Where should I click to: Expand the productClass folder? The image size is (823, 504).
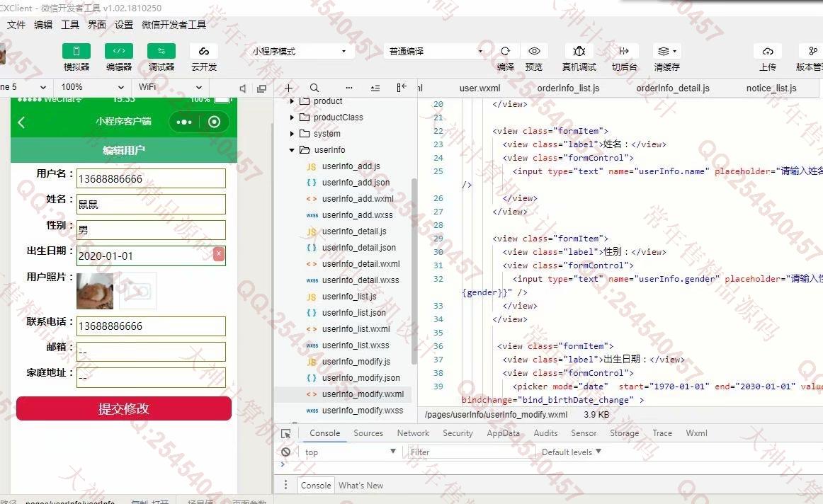[x=292, y=118]
